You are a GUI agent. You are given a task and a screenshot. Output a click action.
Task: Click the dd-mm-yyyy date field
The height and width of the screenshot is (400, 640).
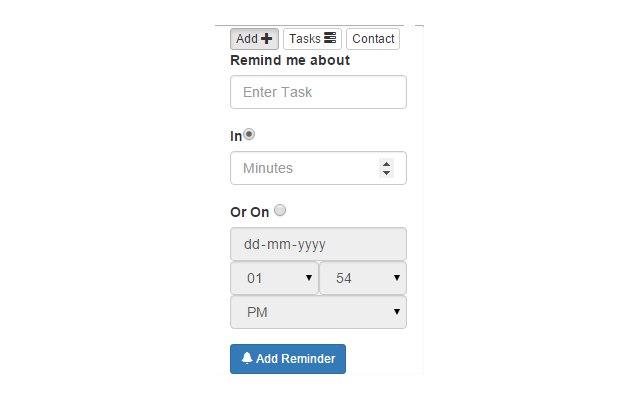coord(318,244)
